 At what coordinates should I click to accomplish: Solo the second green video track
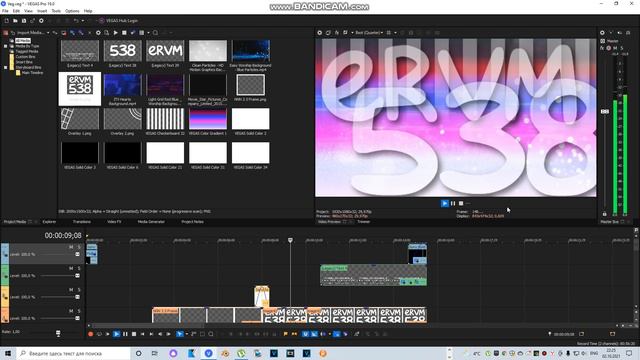point(79,268)
